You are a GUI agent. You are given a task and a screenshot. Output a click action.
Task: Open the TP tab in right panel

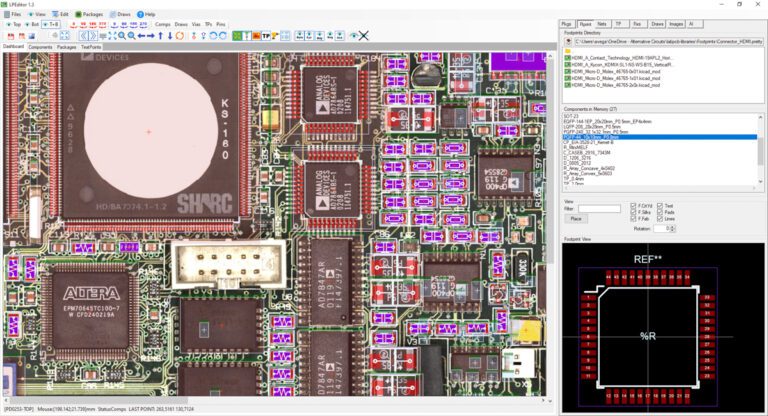[619, 24]
